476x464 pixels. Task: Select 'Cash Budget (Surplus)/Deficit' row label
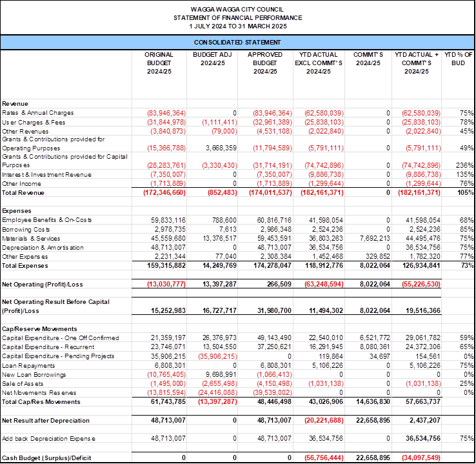click(x=46, y=458)
